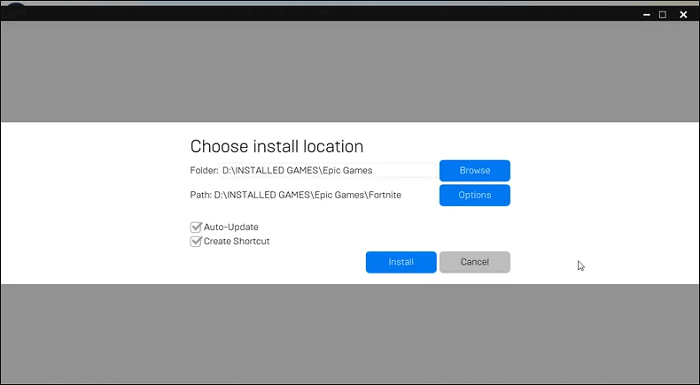
Task: Toggle the Create Shortcut checkbox
Action: point(196,242)
